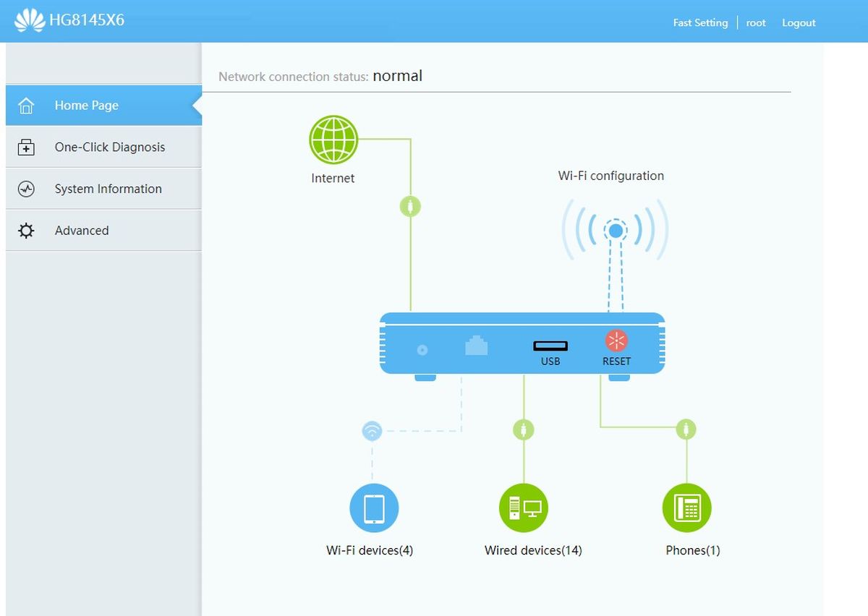
Task: Click the small Wi-Fi signal connector icon
Action: point(372,432)
